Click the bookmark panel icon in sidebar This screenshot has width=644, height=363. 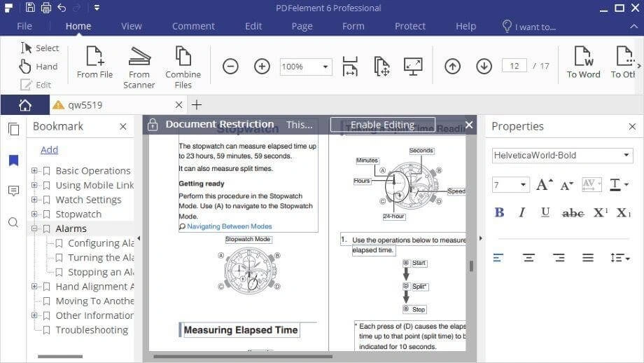pyautogui.click(x=13, y=160)
